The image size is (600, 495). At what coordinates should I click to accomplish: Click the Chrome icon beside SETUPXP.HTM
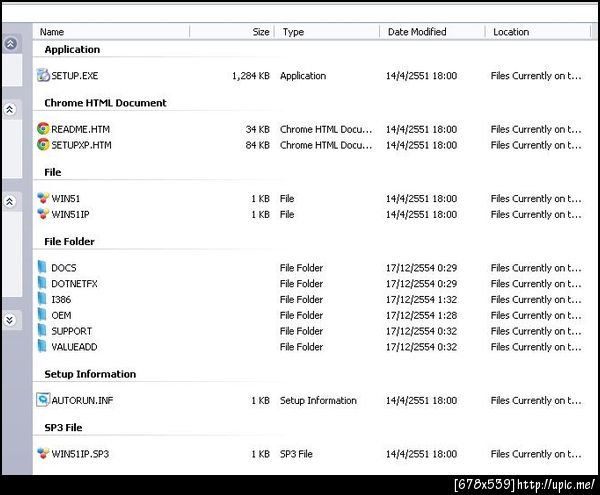coord(43,145)
